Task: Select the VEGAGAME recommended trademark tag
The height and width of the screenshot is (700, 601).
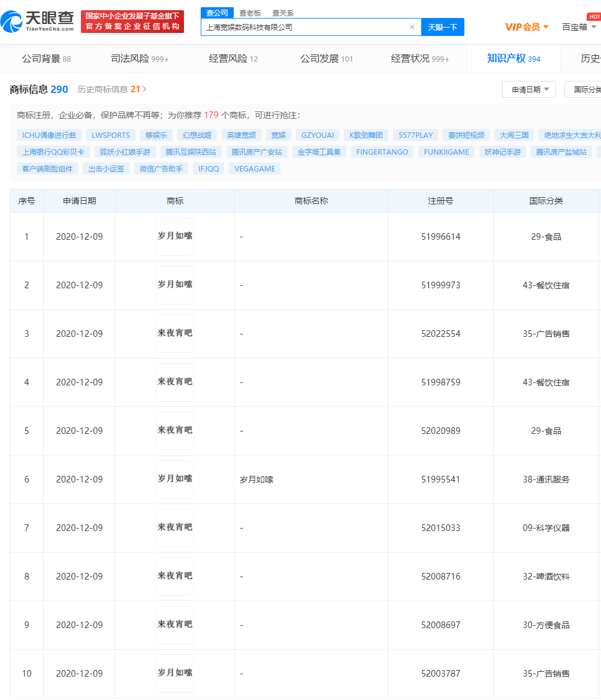Action: (255, 168)
